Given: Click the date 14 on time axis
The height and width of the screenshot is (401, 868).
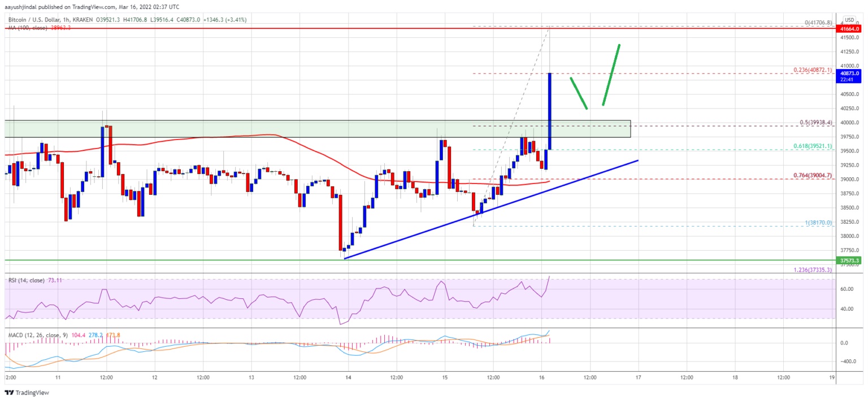Looking at the screenshot, I should point(348,376).
